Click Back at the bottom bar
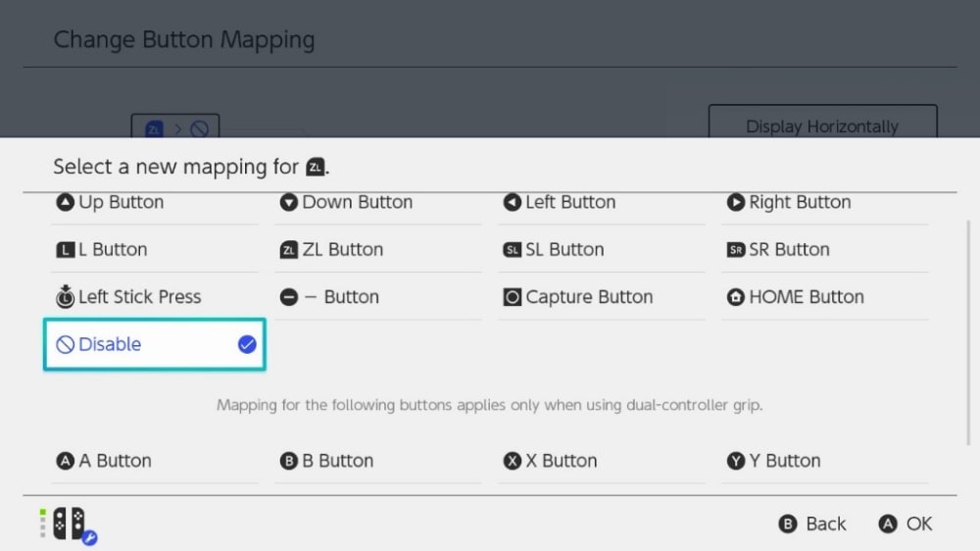Viewport: 980px width, 551px height. [812, 524]
